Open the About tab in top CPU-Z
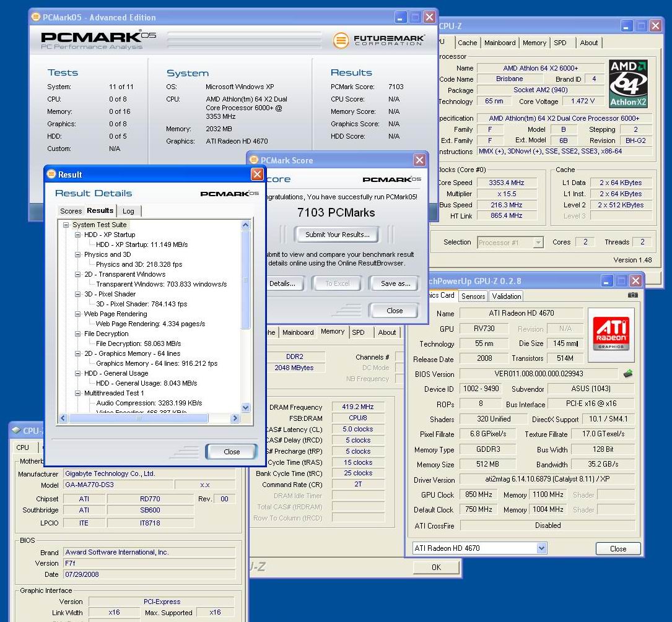Screen dimensions: 672x622 pyautogui.click(x=589, y=43)
